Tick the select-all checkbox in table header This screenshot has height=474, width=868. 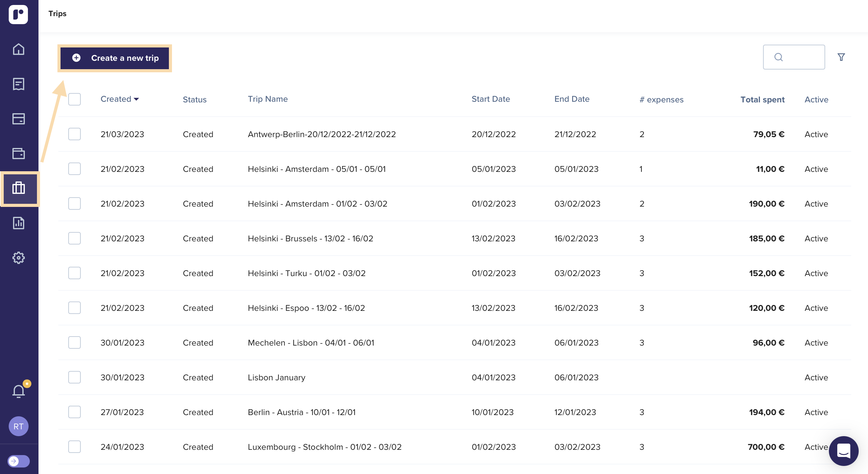click(75, 99)
